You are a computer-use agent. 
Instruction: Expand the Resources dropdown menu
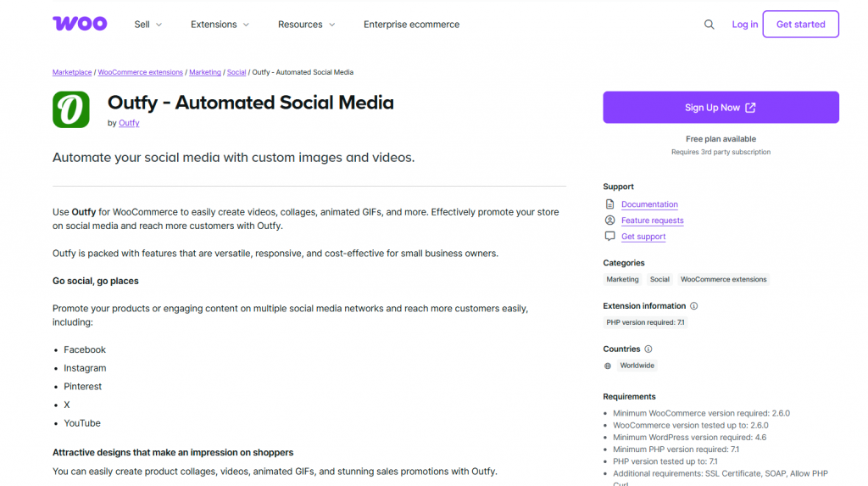click(306, 25)
